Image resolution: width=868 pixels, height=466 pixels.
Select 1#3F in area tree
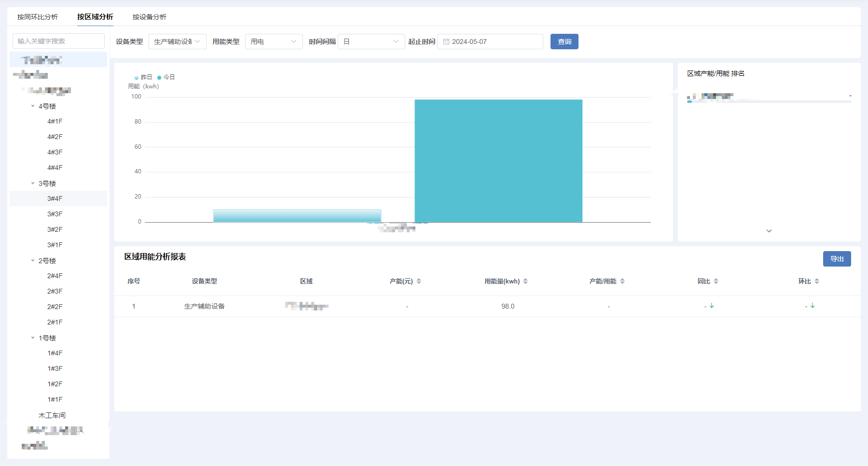tap(55, 368)
